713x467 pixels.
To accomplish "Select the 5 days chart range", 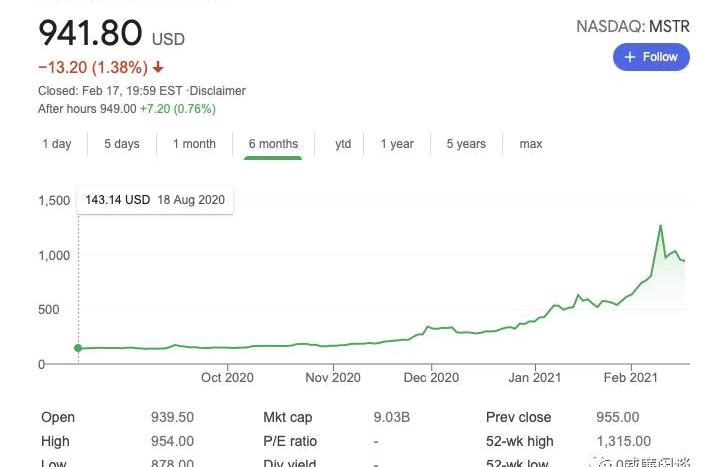I will click(122, 144).
